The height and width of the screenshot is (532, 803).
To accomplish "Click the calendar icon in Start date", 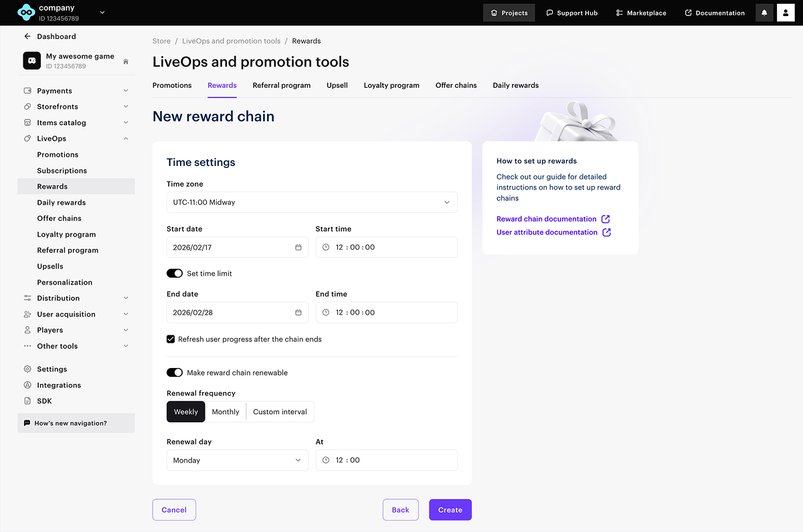I will (x=298, y=248).
